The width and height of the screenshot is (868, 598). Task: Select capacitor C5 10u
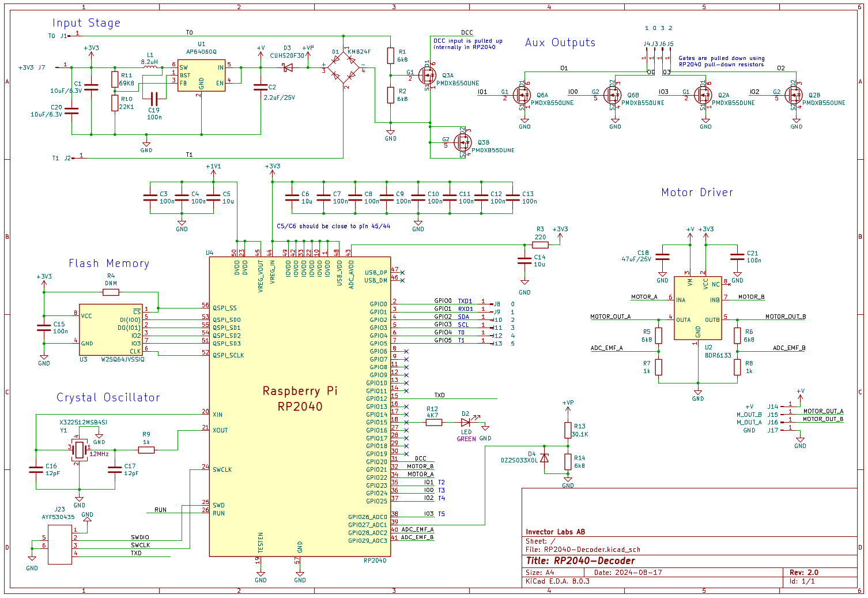tap(213, 197)
